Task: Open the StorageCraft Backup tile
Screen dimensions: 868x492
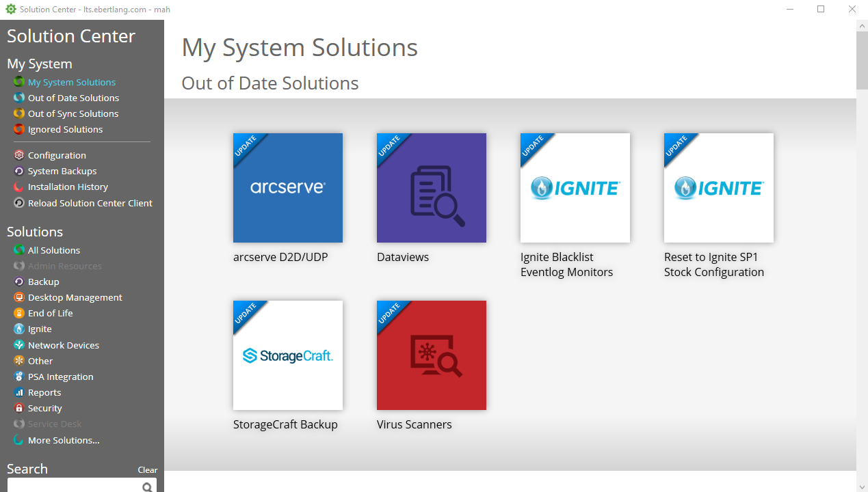Action: tap(288, 355)
